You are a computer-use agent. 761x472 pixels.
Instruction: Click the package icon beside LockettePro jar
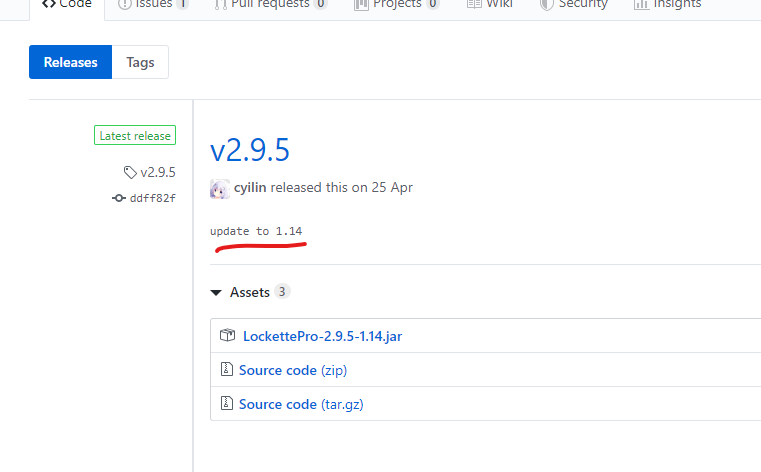227,335
